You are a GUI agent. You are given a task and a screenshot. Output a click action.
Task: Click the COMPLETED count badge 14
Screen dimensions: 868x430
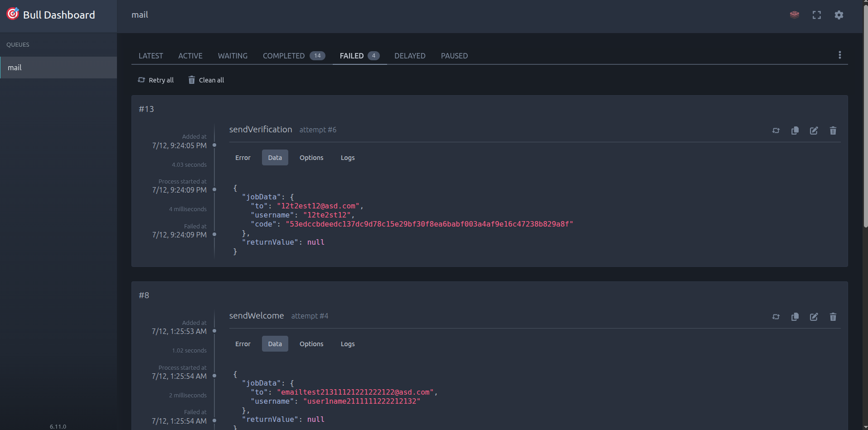pyautogui.click(x=317, y=56)
